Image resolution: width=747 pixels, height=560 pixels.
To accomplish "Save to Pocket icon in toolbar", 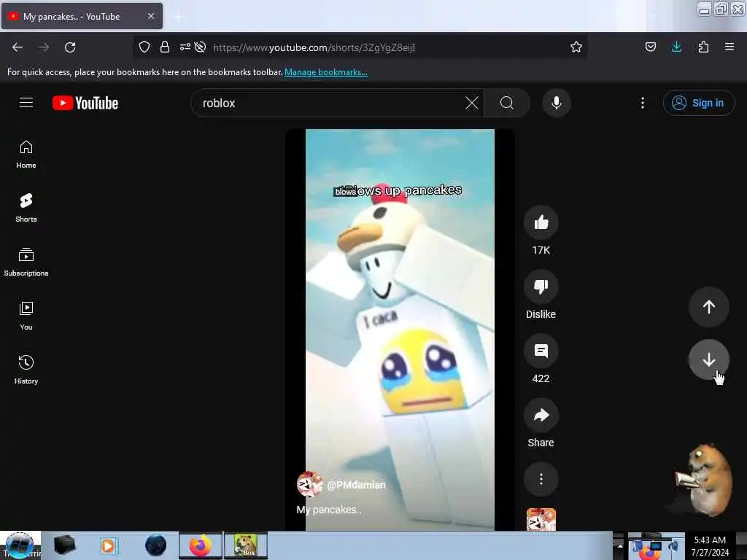I will [x=650, y=47].
